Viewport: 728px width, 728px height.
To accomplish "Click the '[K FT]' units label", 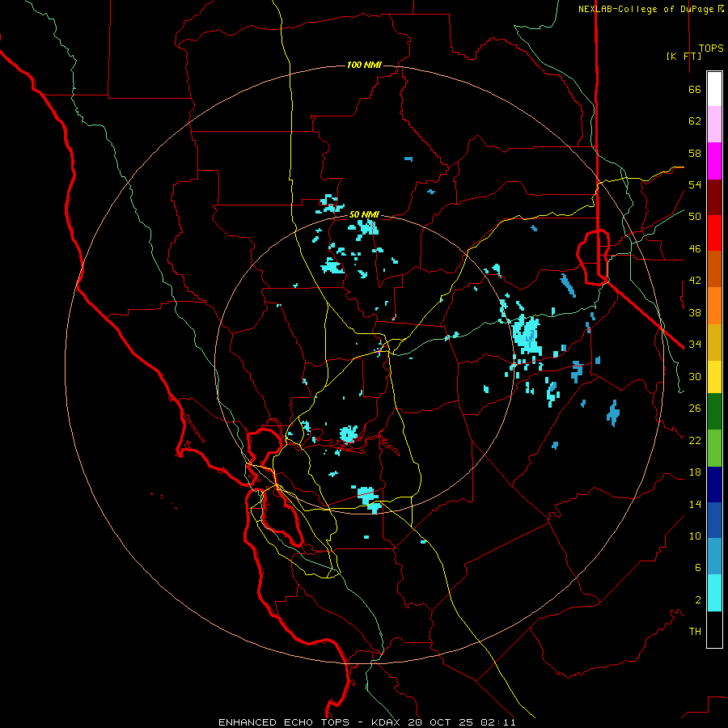I will coord(684,56).
